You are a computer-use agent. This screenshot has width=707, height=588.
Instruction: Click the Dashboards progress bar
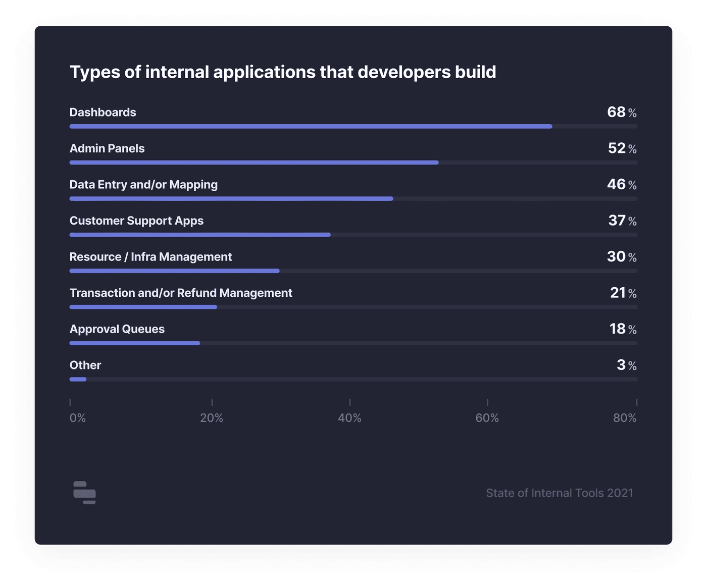tap(311, 126)
